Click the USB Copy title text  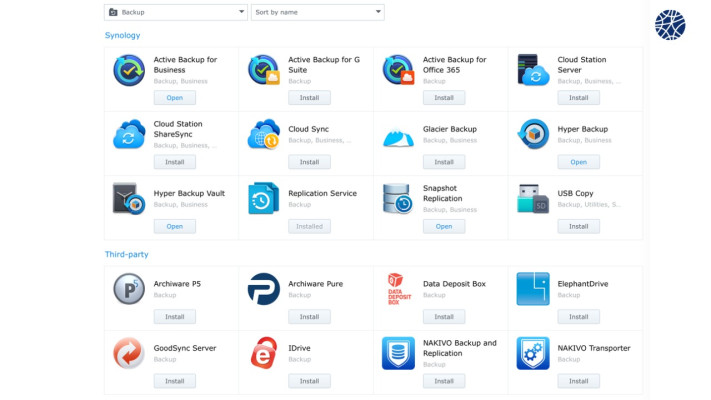coord(575,193)
